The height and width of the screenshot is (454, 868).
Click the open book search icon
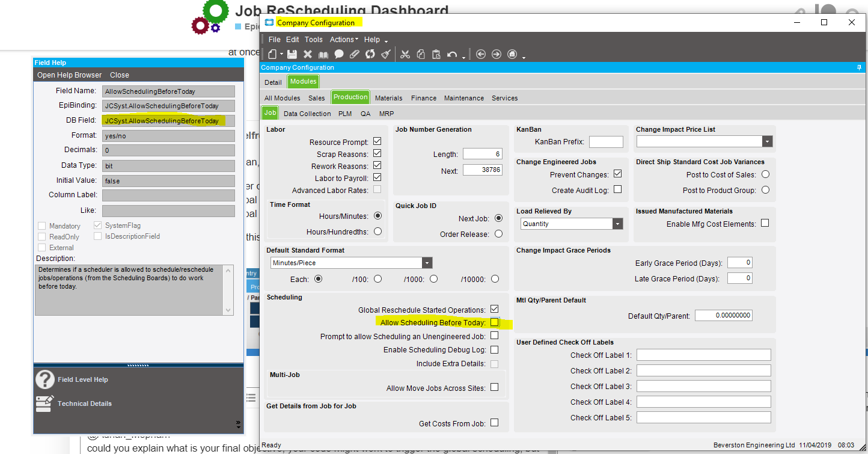coord(323,54)
